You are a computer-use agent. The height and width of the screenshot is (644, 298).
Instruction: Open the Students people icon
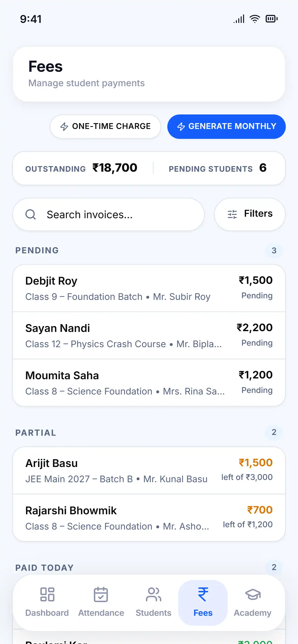pos(153,594)
